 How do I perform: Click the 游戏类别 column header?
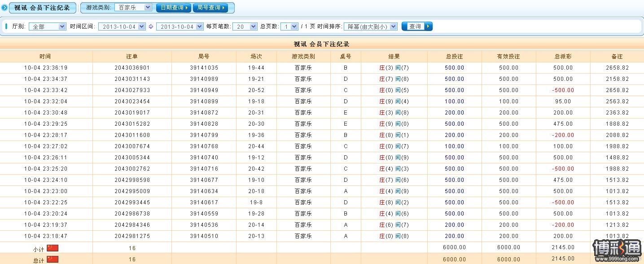click(x=303, y=57)
